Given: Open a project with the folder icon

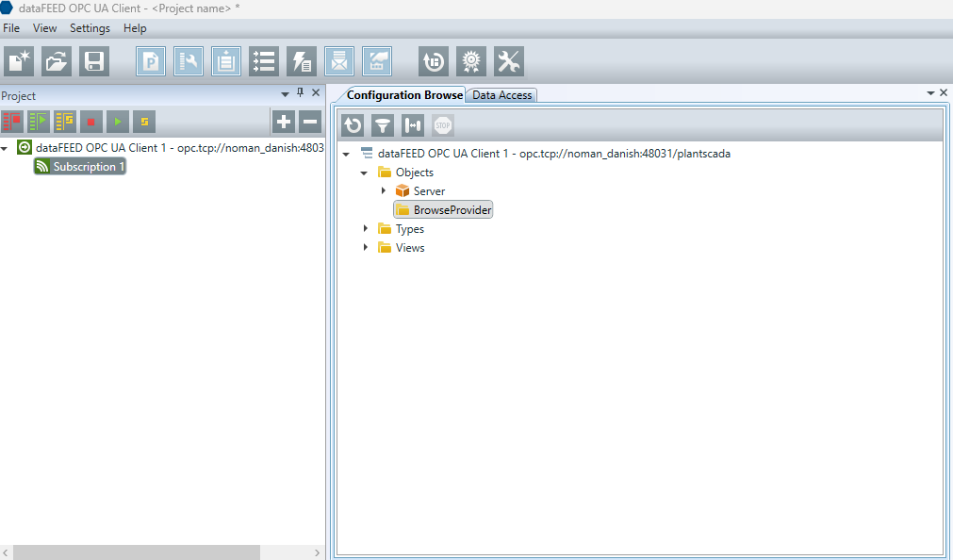Looking at the screenshot, I should point(57,62).
